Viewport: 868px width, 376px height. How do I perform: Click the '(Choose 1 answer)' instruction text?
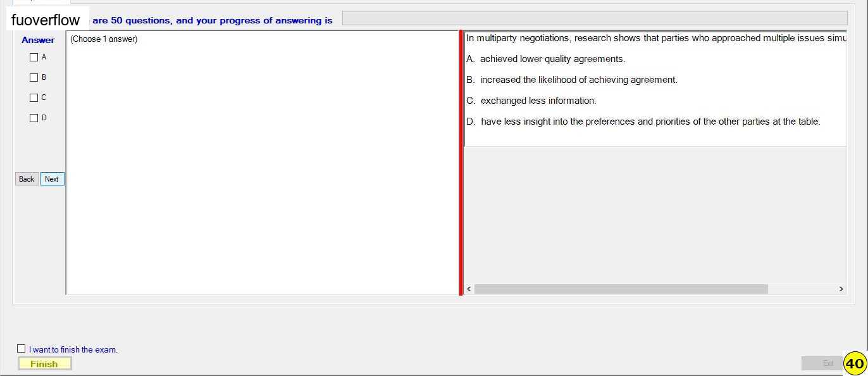pyautogui.click(x=104, y=39)
